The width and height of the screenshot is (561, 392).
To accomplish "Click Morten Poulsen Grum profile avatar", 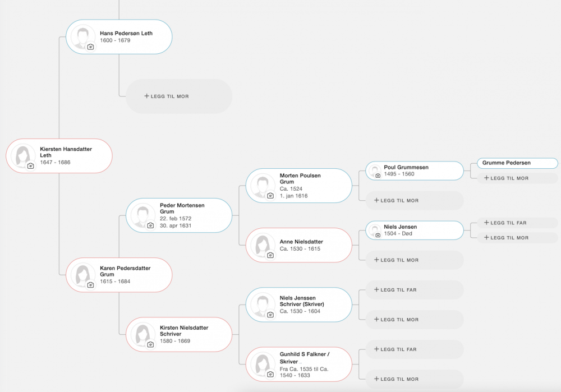I will coord(263,186).
